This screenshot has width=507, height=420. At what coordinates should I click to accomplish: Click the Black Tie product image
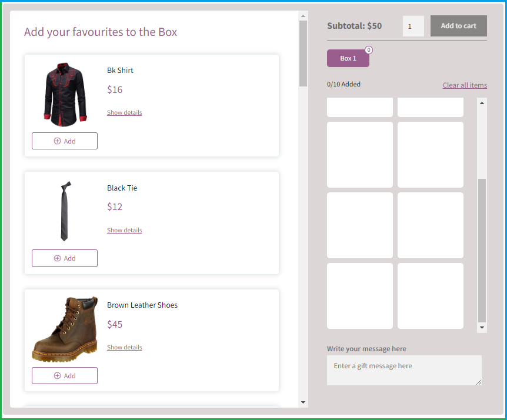pos(66,211)
